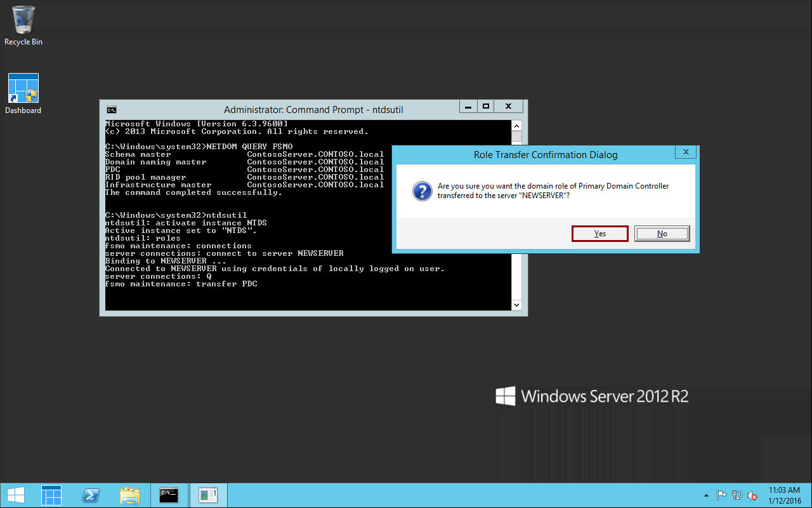Open File Explorer from the taskbar
This screenshot has height=508, width=812.
pos(130,495)
